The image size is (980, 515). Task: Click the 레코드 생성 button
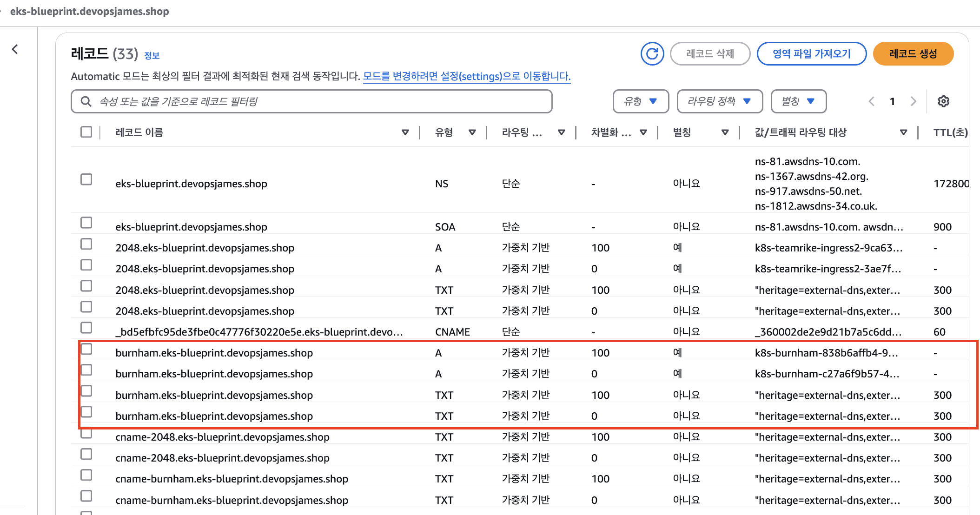[913, 54]
